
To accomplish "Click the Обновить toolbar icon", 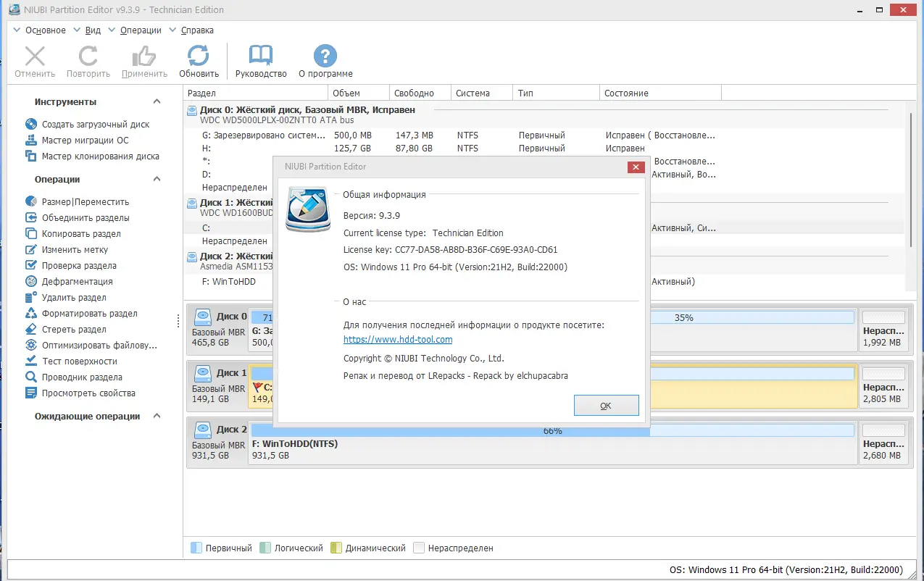I will (199, 57).
